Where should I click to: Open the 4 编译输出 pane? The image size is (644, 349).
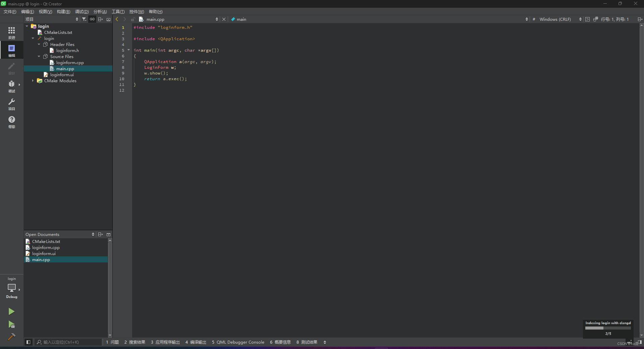click(196, 342)
